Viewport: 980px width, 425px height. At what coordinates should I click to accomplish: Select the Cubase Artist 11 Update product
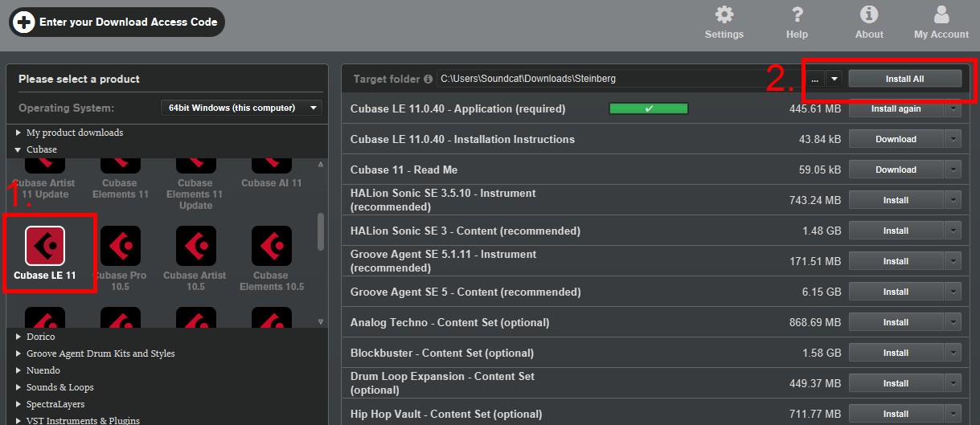[46, 179]
